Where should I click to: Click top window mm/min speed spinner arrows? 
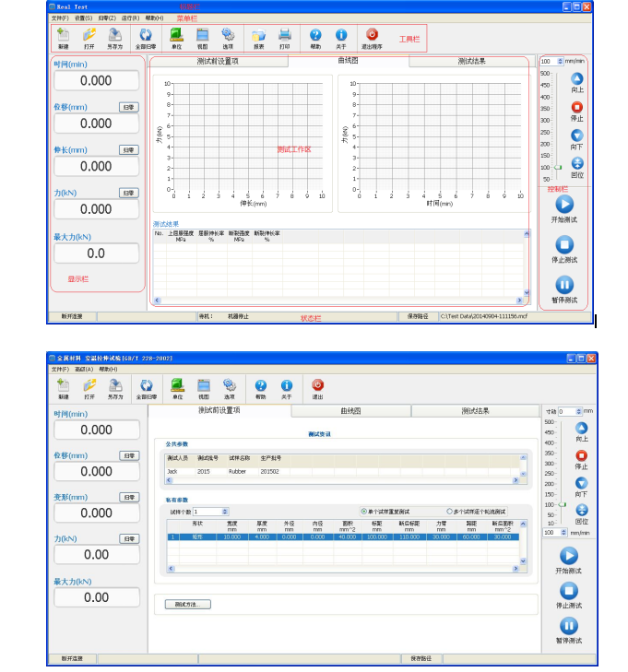[x=560, y=61]
